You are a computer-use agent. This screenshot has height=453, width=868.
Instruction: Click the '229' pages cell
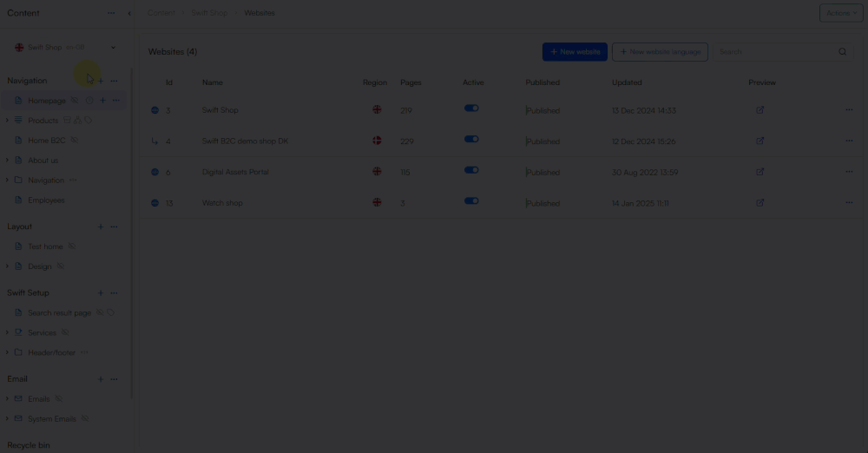click(x=407, y=141)
